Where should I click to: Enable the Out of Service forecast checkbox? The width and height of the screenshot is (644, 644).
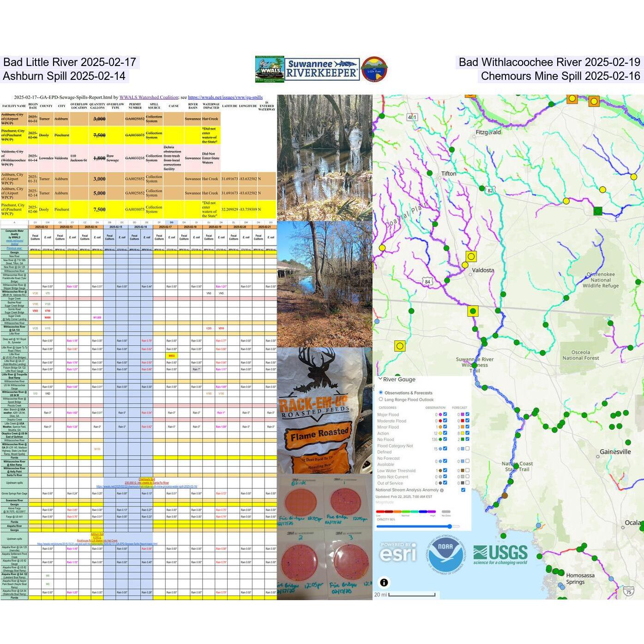tap(467, 483)
